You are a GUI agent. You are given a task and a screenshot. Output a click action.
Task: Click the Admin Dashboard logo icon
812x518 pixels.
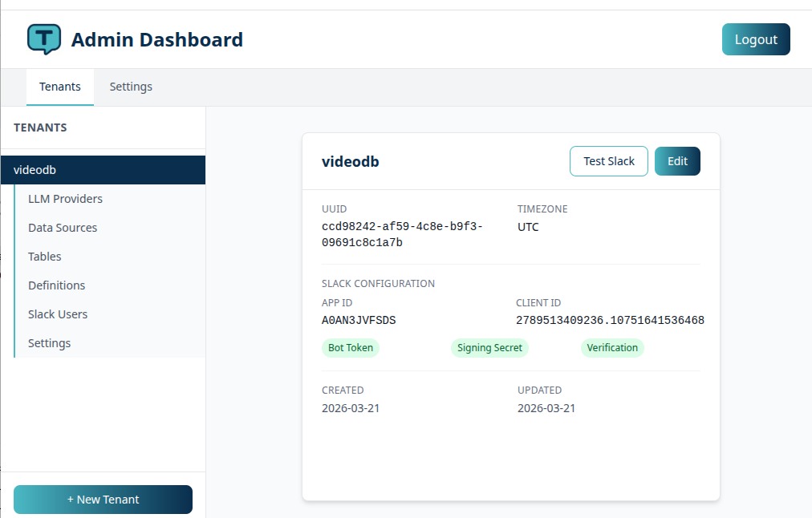(43, 38)
